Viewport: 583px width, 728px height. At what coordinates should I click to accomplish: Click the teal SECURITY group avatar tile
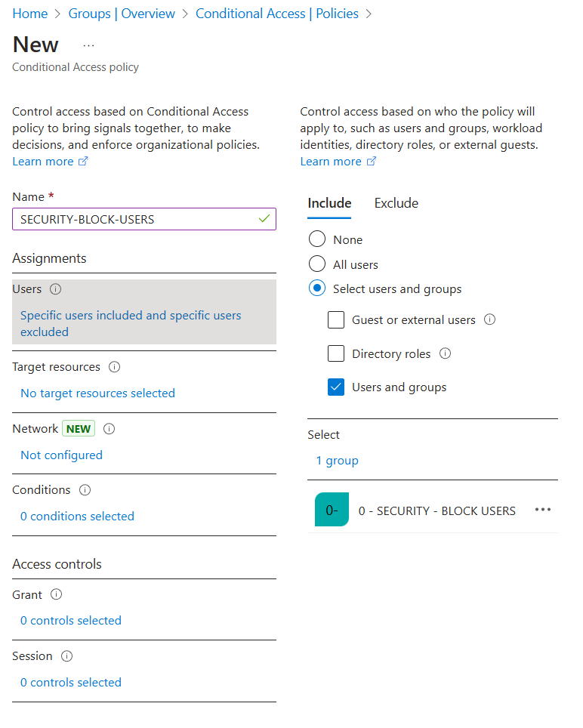click(332, 509)
